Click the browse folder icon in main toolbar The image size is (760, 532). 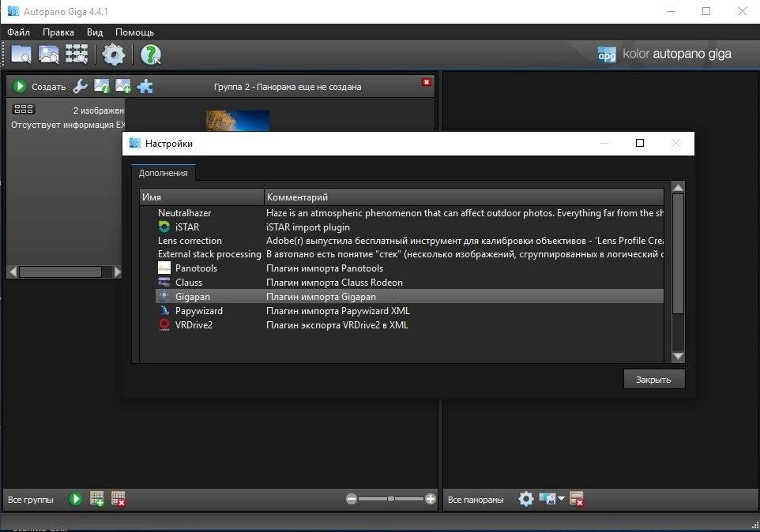[x=21, y=54]
